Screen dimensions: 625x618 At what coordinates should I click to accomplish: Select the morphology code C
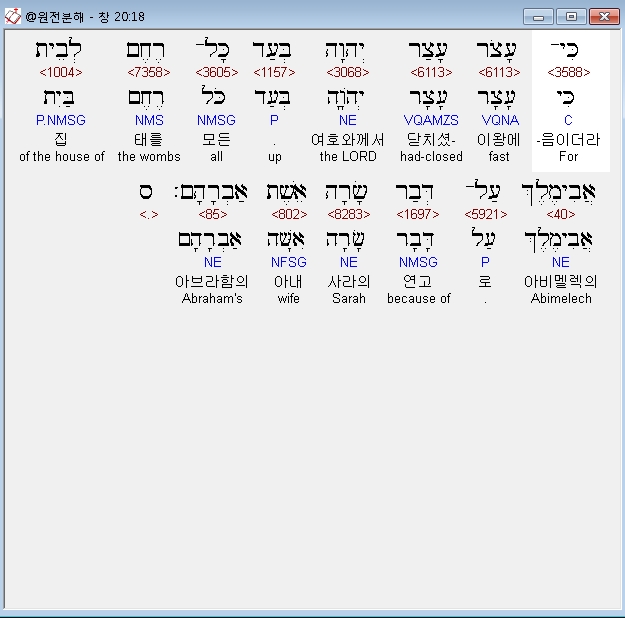(x=568, y=120)
